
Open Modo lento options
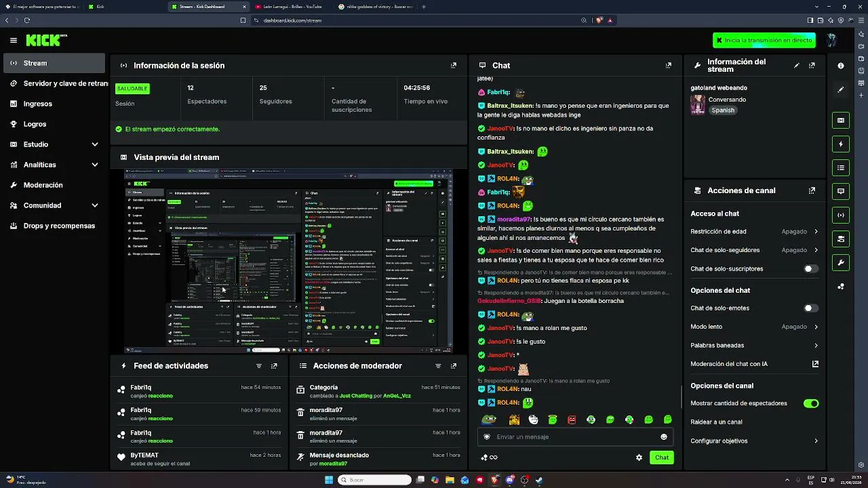(x=754, y=327)
